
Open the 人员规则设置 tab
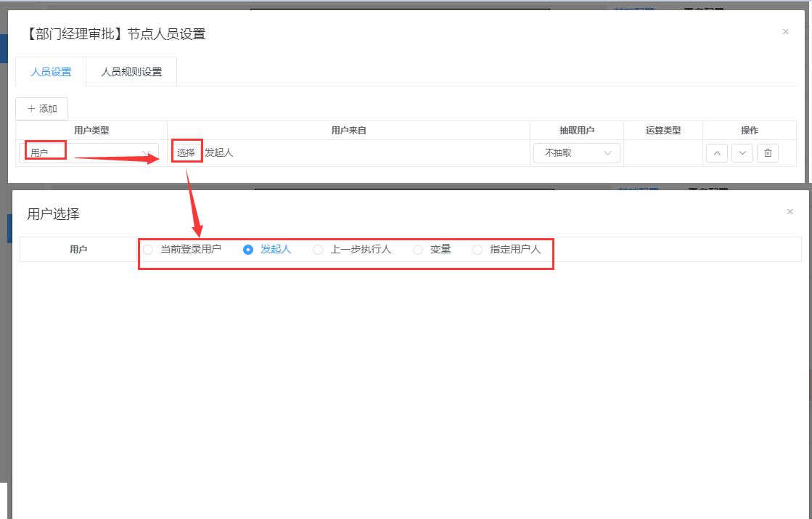pos(131,72)
